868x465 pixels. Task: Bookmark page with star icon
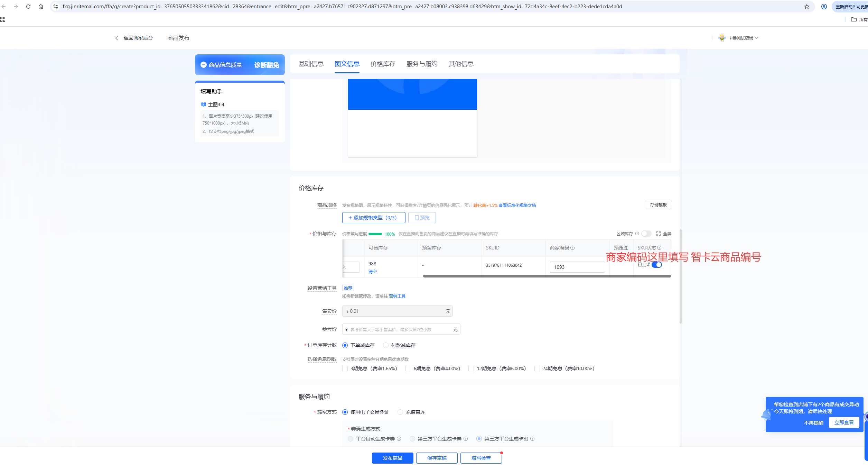pos(806,7)
